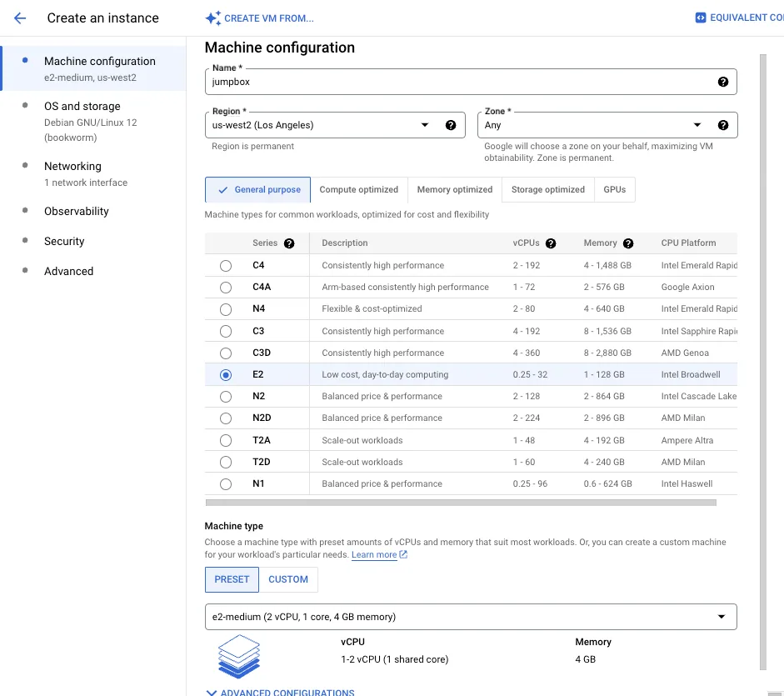
Task: Click the sparkle icon beside Create VM From
Action: pyautogui.click(x=212, y=18)
